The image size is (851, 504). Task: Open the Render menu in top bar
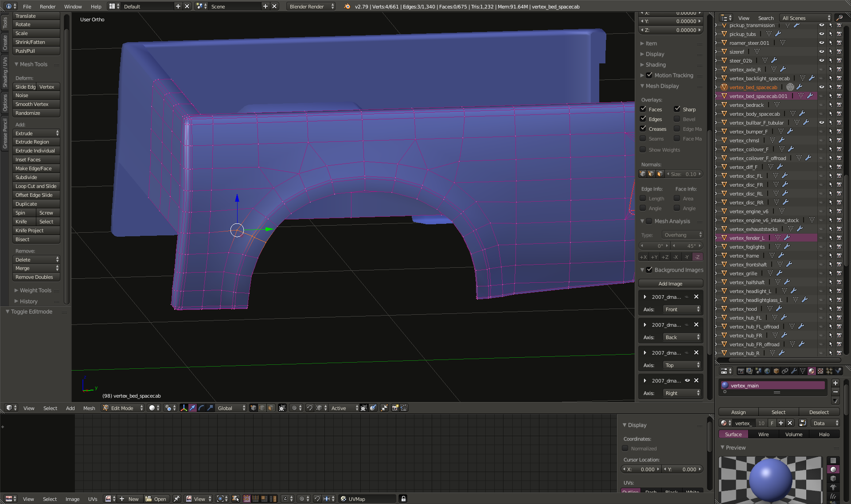click(x=47, y=6)
